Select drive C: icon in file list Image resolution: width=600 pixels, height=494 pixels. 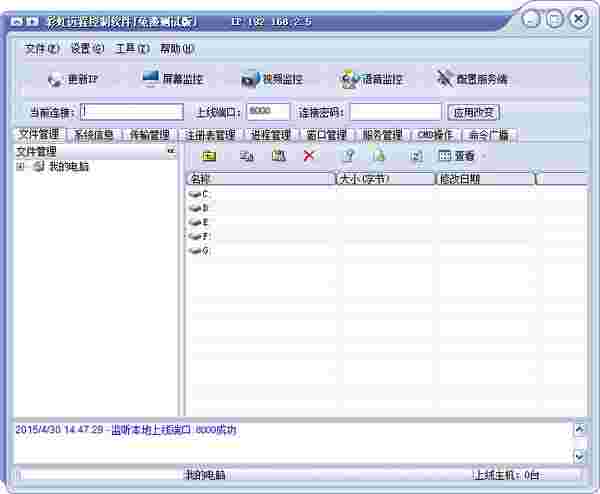click(x=195, y=194)
